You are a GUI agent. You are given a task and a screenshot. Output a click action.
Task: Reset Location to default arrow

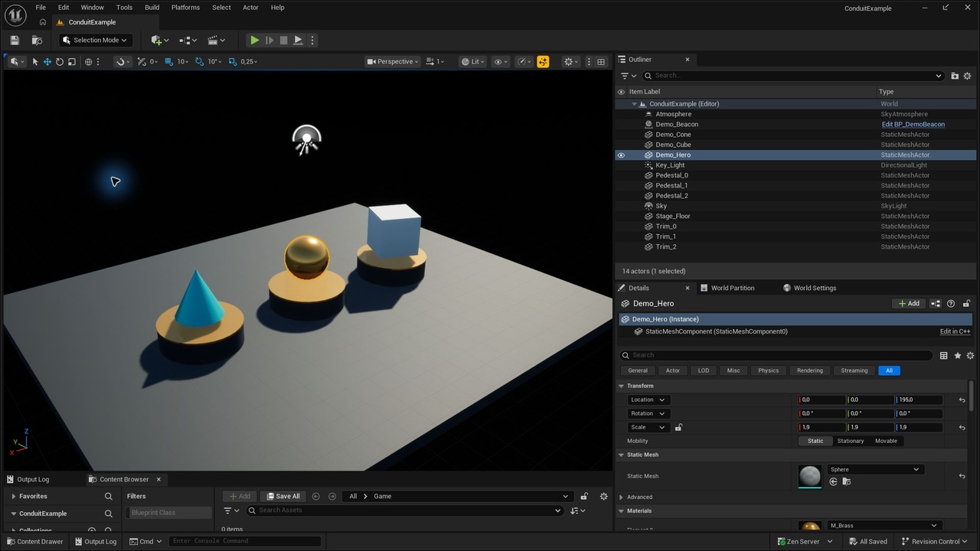click(962, 399)
